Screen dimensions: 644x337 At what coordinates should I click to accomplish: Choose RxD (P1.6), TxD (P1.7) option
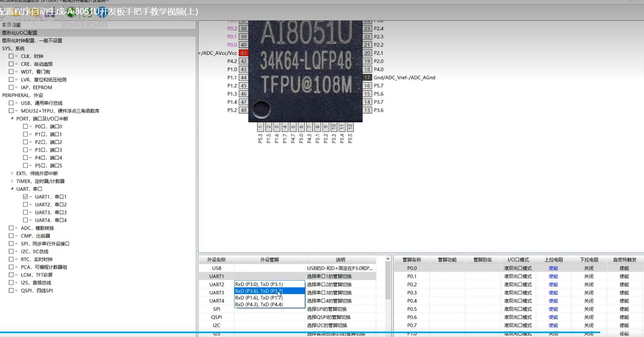click(259, 298)
